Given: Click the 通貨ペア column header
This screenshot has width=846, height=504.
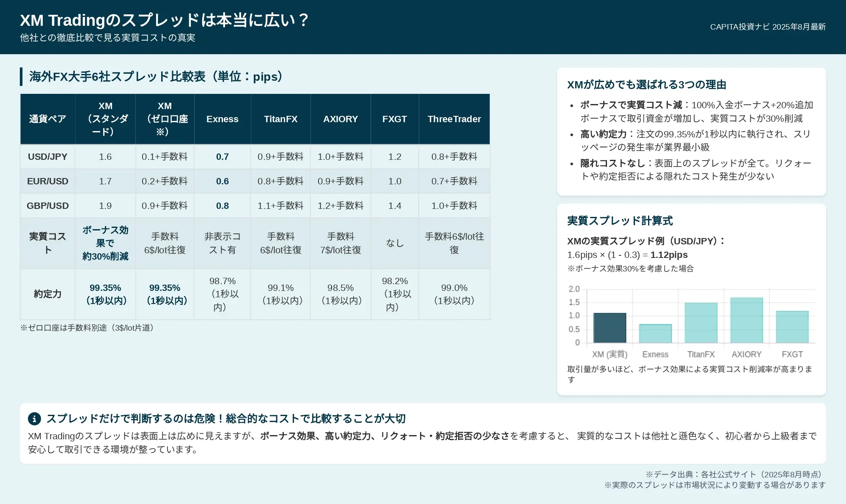Looking at the screenshot, I should click(x=48, y=119).
